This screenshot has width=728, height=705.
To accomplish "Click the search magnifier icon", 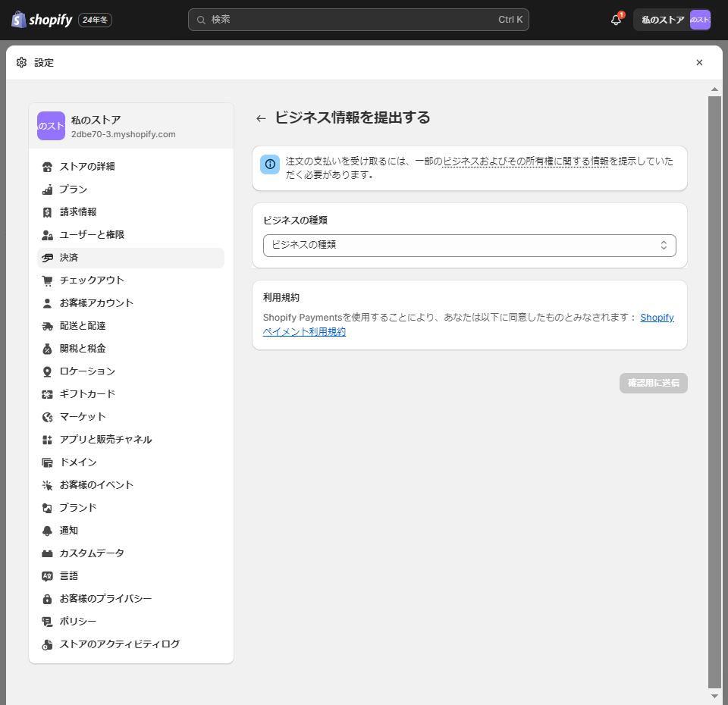I will (x=201, y=20).
